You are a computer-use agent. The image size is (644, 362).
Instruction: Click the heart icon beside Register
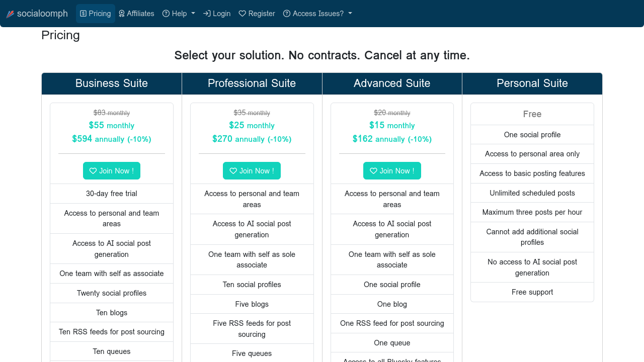pyautogui.click(x=243, y=14)
